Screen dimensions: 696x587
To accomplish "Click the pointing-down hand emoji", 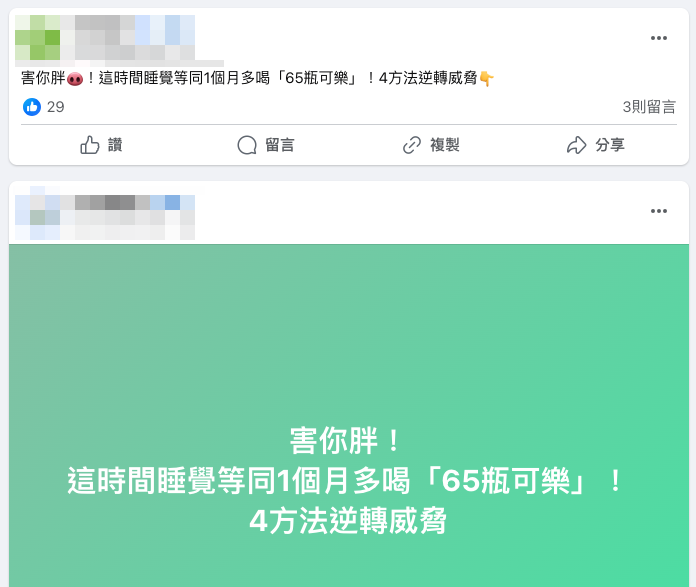I will point(486,79).
